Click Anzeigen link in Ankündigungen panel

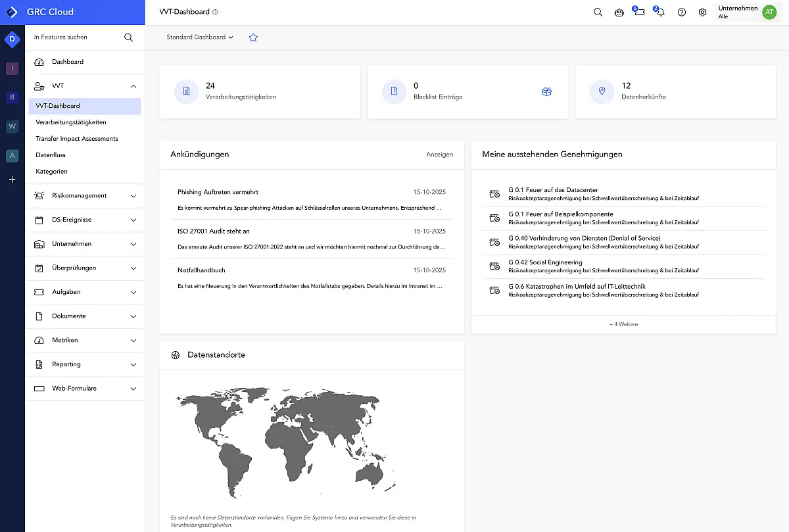[x=439, y=155]
